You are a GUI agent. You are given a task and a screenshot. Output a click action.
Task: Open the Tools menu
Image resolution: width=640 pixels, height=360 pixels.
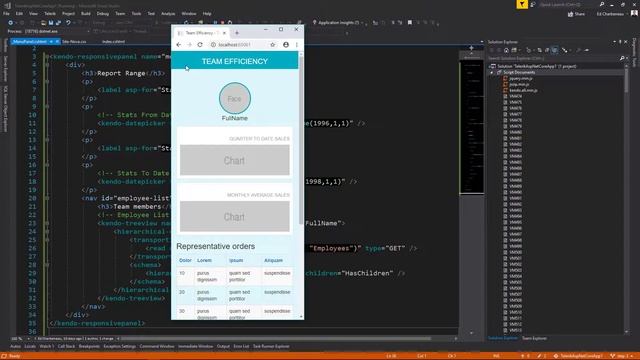tap(136, 13)
